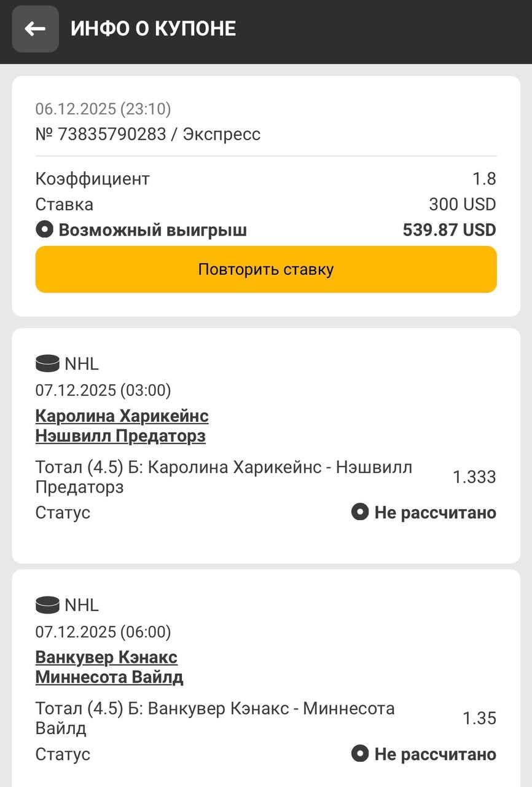Click the 539.87 USD possible winnings amount
Image resolution: width=532 pixels, height=787 pixels.
[x=449, y=230]
